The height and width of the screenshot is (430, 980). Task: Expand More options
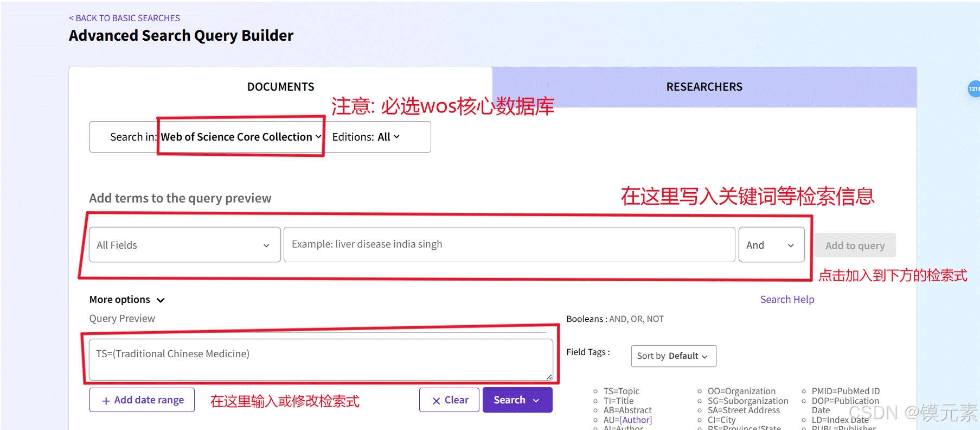[x=127, y=300]
